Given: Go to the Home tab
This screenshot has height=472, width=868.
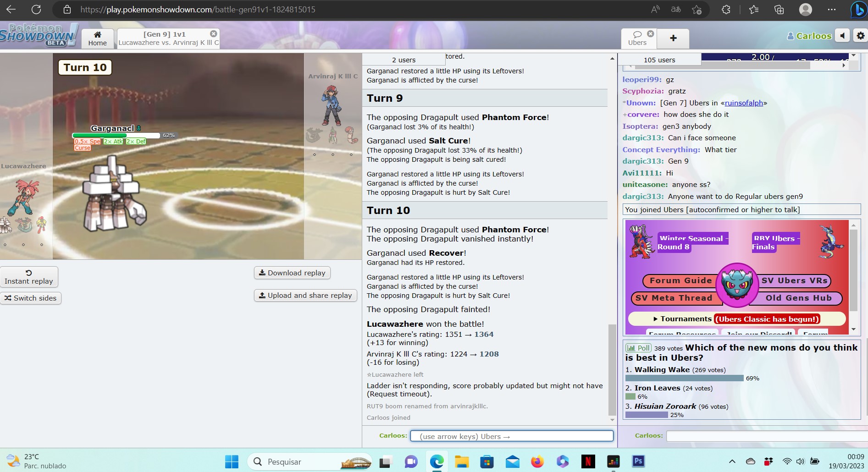Looking at the screenshot, I should 98,38.
